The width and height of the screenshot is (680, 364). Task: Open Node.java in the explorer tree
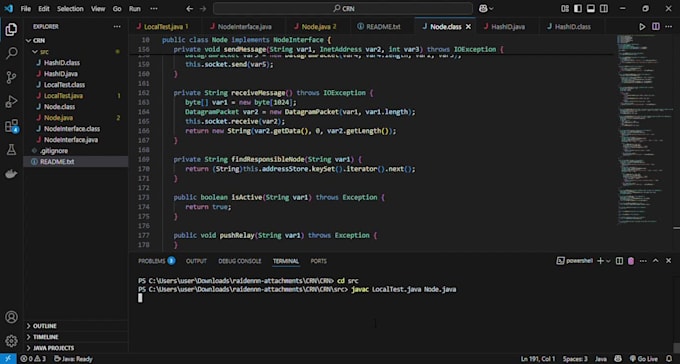[x=58, y=118]
